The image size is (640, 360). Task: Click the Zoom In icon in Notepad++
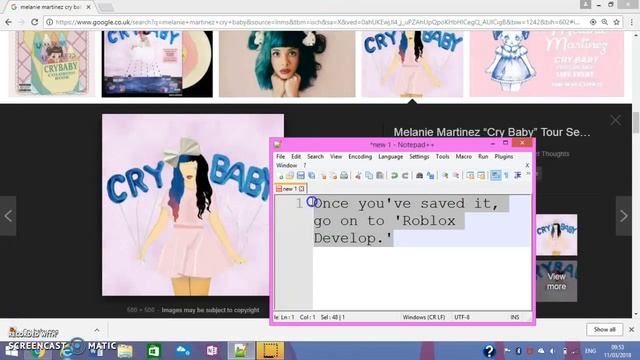coord(445,176)
